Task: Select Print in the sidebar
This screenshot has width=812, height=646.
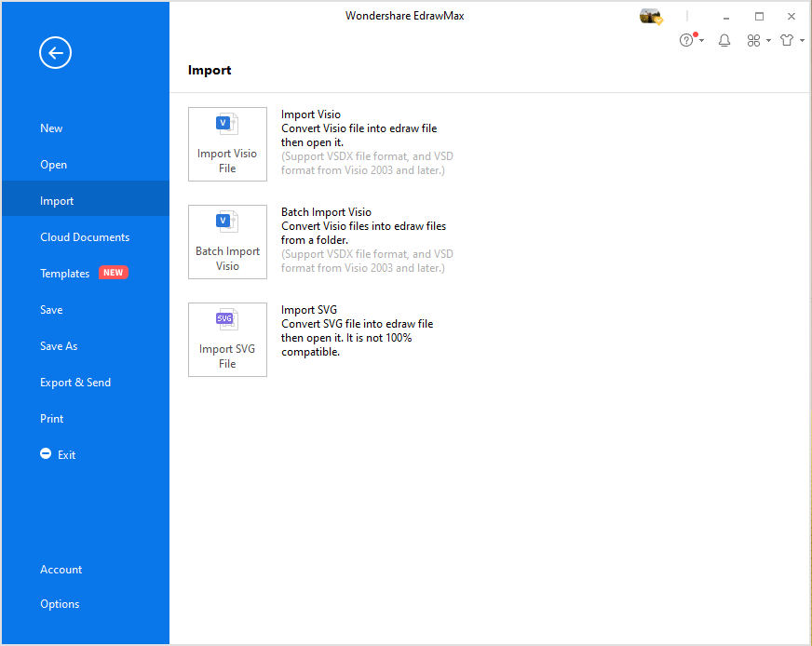Action: point(86,418)
